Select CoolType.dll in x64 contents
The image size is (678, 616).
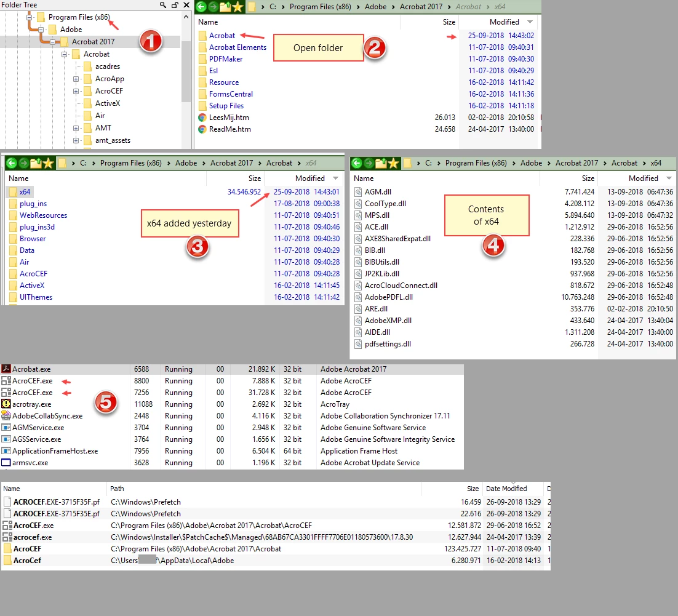tap(385, 203)
